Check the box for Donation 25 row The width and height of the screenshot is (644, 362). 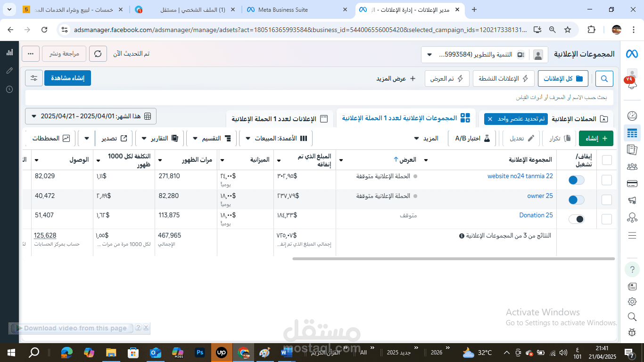click(607, 219)
